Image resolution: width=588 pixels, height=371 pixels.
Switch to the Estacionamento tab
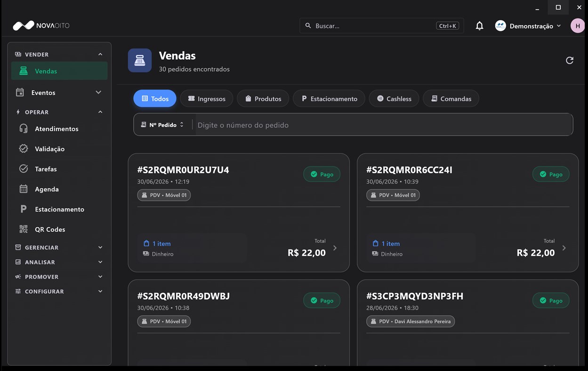[x=329, y=99]
